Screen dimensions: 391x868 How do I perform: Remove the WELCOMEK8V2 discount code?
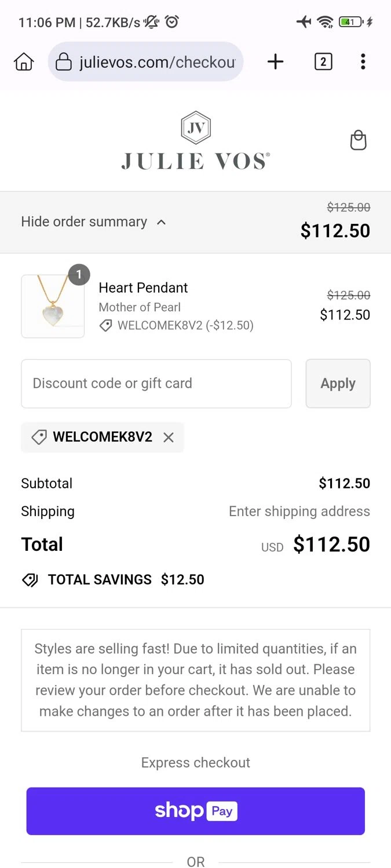tap(169, 437)
